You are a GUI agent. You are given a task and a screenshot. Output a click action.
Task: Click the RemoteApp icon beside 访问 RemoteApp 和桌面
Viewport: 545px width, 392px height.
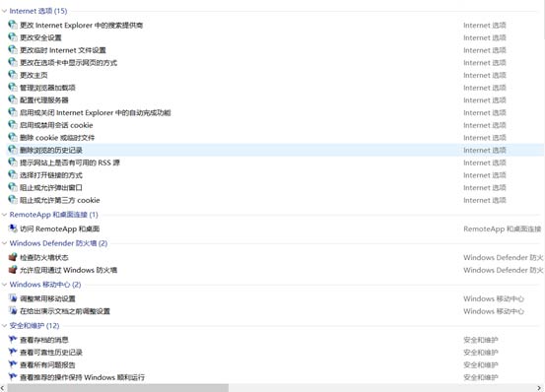click(x=13, y=229)
